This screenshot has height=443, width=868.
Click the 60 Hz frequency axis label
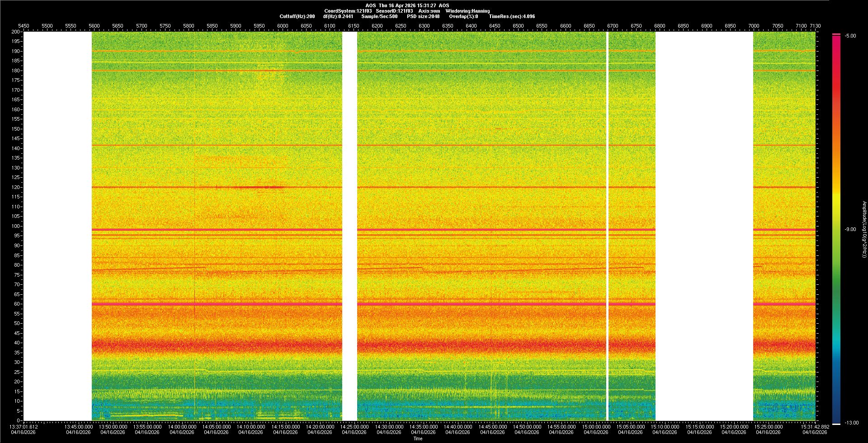17,304
